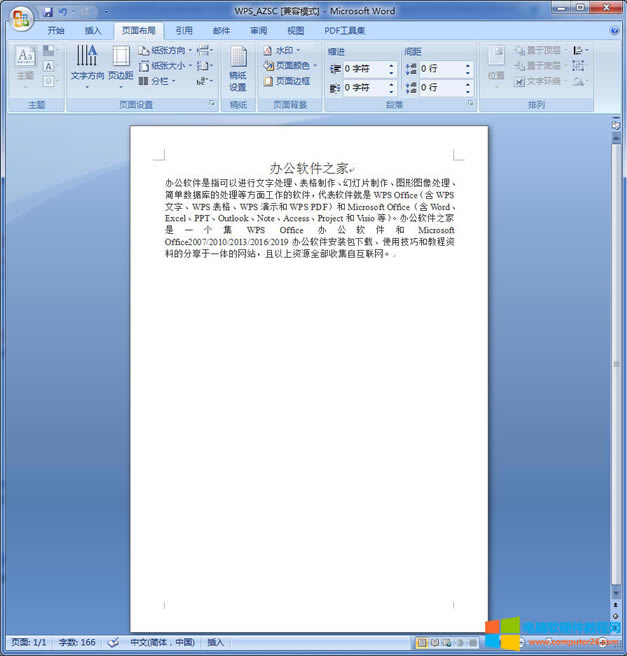Open the rotate objects dropdown icon
Screen dimensions: 627x656
pyautogui.click(x=580, y=81)
